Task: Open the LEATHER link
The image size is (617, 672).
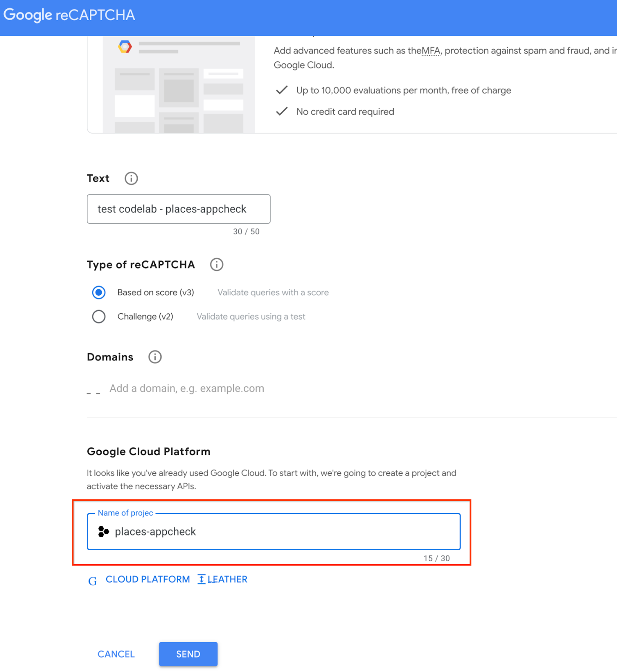Action: point(227,579)
